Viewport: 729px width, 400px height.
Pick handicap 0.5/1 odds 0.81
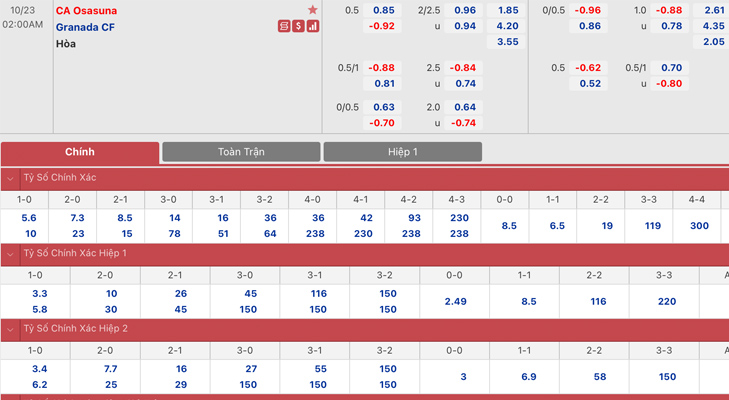point(382,84)
